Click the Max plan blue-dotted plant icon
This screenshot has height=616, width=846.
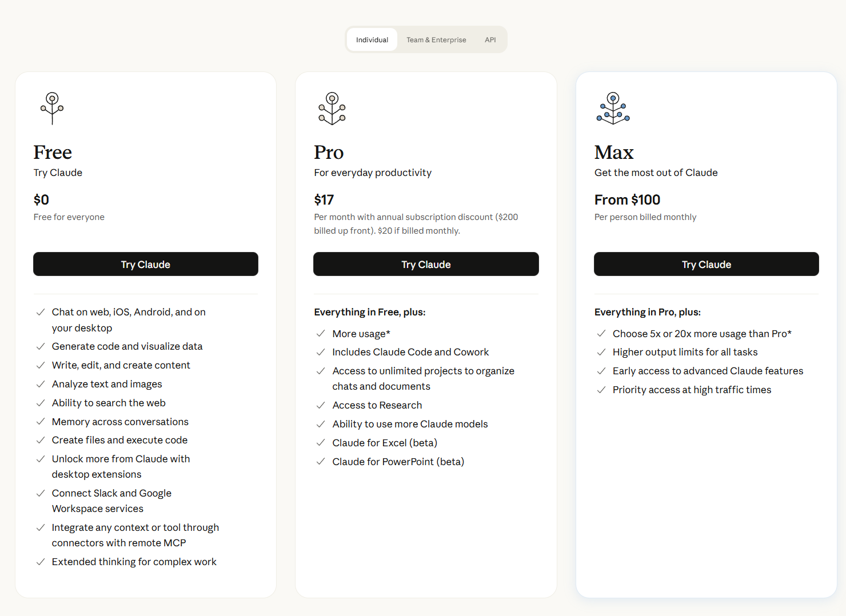click(x=613, y=108)
